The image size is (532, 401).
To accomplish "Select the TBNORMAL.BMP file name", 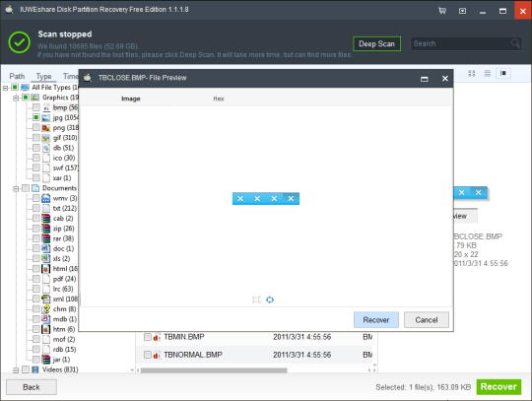I will 193,355.
